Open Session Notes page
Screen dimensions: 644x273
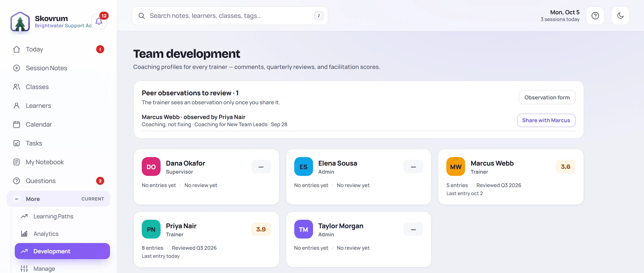[58, 68]
